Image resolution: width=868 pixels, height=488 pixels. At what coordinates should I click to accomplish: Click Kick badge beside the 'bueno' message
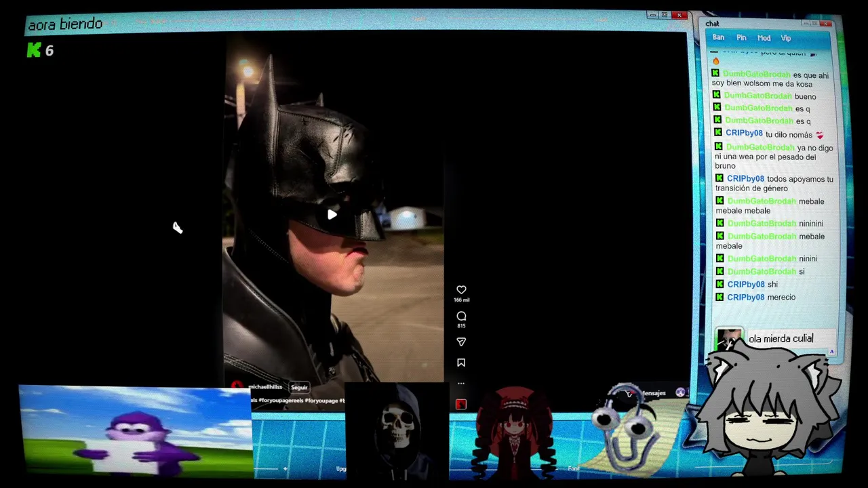coord(716,96)
